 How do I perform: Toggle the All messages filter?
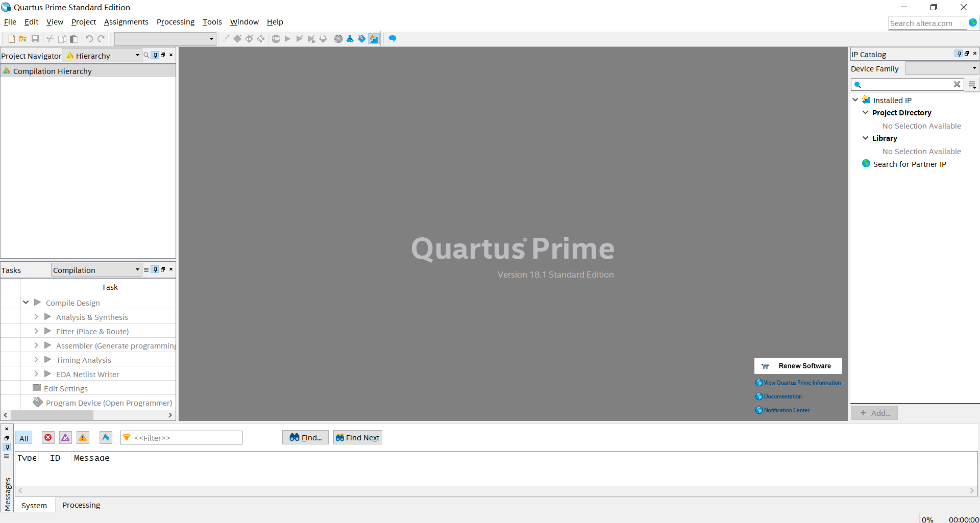[24, 438]
